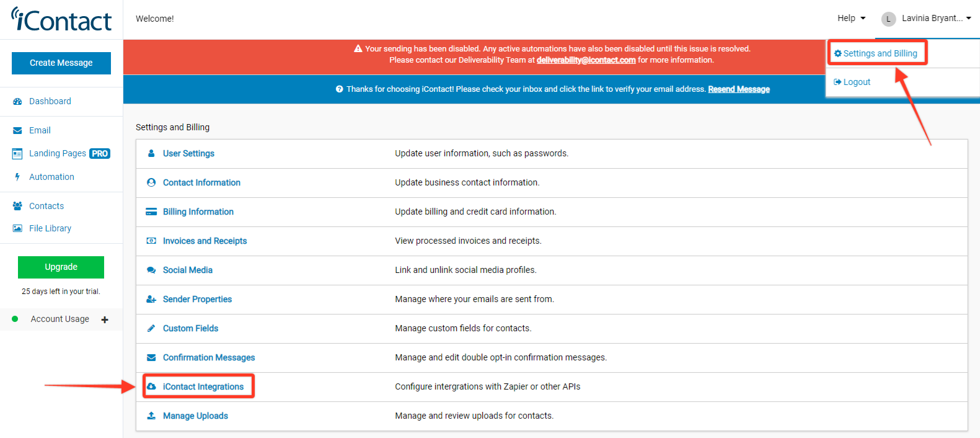Click the PRO badge beside Landing Pages
The height and width of the screenshot is (438, 980).
pos(100,153)
